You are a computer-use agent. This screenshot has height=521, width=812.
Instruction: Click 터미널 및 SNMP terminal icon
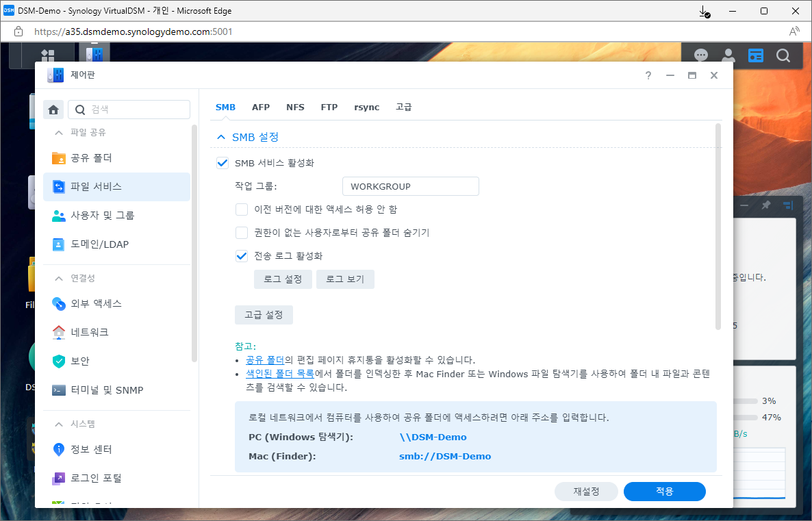[x=58, y=390]
